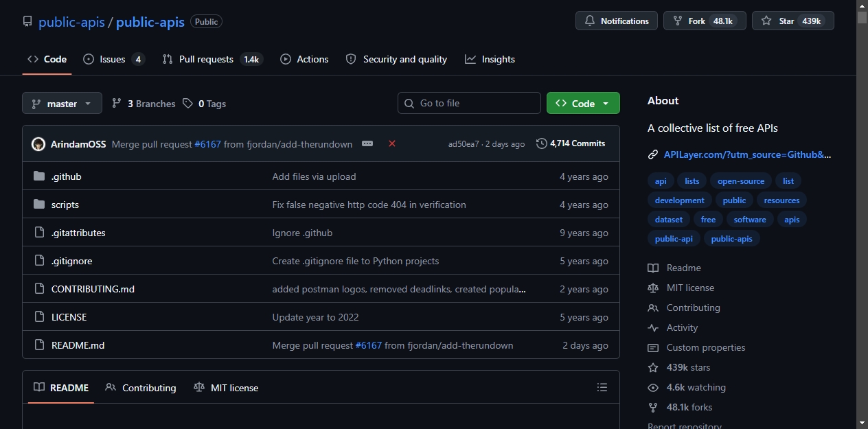This screenshot has width=868, height=429.
Task: Open the 3 Branches link
Action: coord(144,104)
